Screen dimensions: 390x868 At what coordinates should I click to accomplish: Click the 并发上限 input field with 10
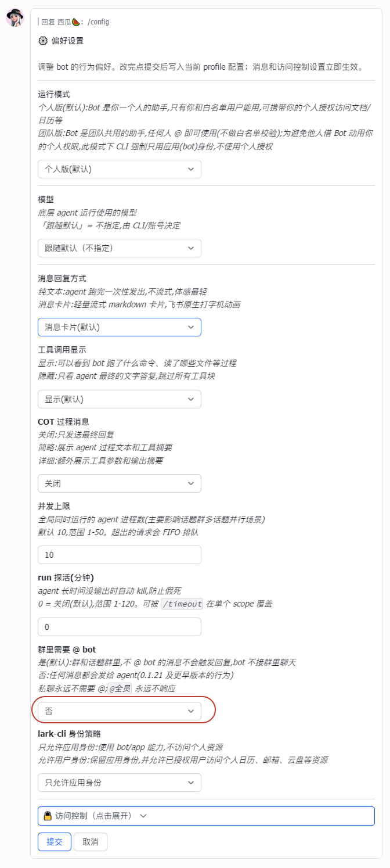(120, 555)
